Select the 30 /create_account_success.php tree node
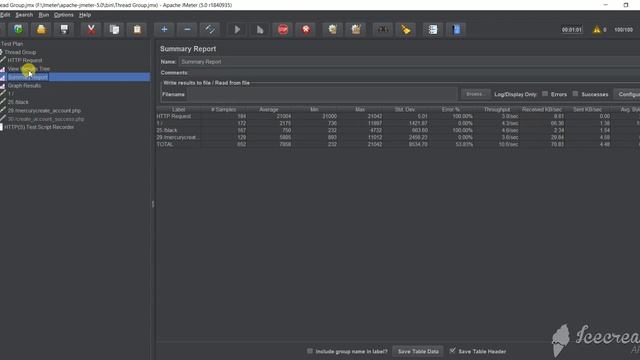Screen dimensions: 640x360 [46, 119]
